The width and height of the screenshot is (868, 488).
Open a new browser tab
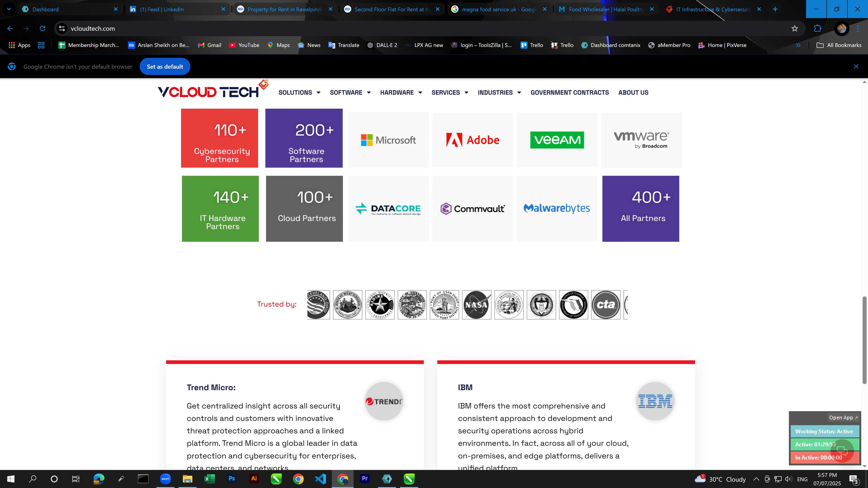(x=775, y=9)
